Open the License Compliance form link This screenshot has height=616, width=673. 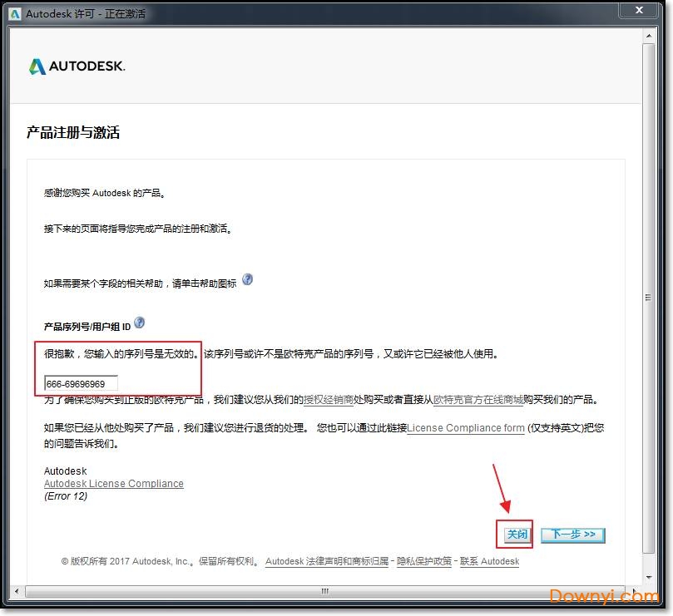pyautogui.click(x=466, y=428)
